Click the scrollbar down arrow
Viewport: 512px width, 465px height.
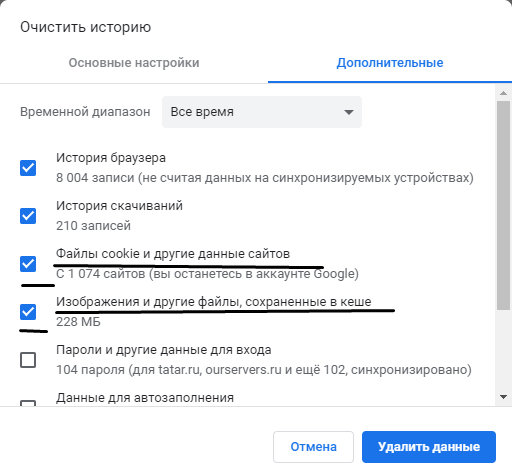[x=504, y=397]
